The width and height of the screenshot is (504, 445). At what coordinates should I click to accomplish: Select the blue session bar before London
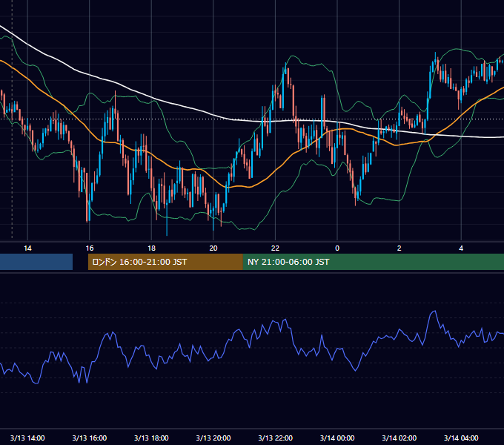[x=36, y=262]
